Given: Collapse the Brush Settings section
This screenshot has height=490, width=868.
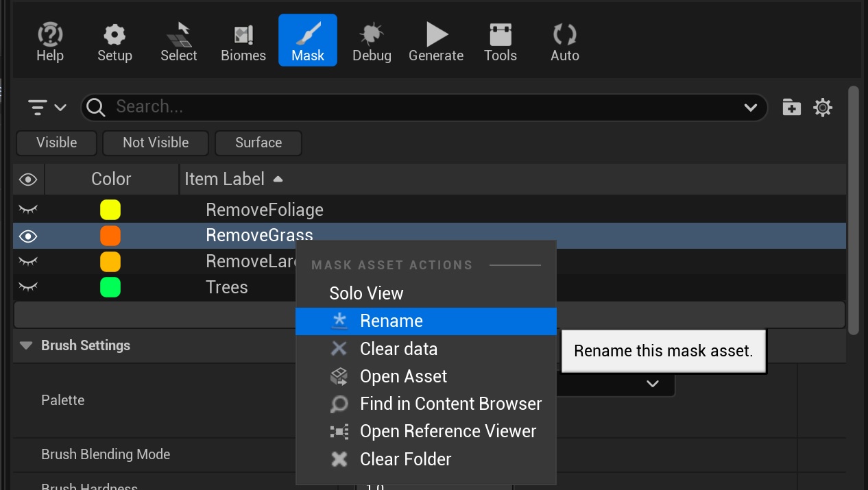Looking at the screenshot, I should click(27, 345).
